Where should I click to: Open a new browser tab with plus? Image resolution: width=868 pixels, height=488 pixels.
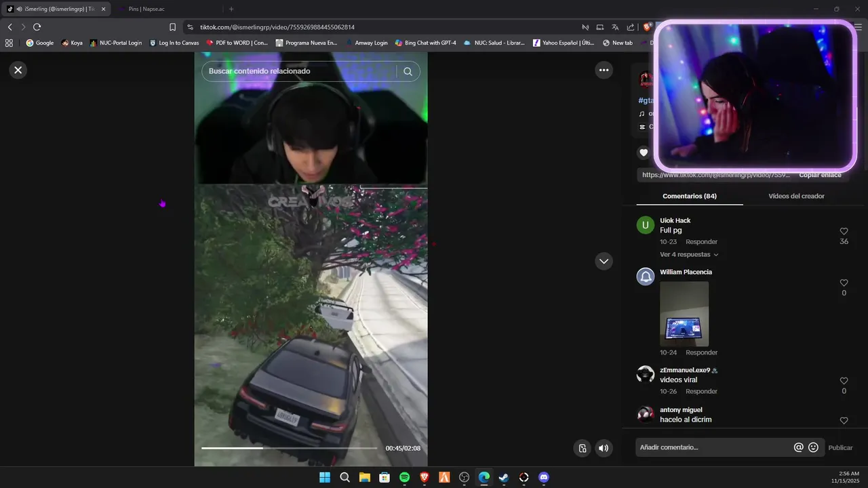[231, 9]
